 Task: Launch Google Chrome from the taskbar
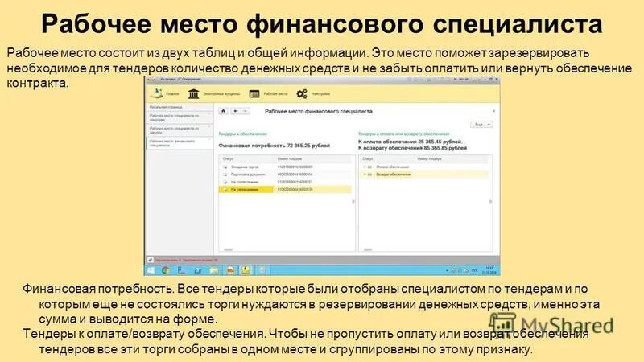(166, 270)
